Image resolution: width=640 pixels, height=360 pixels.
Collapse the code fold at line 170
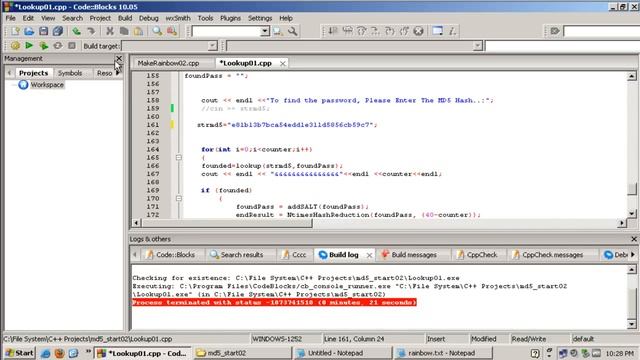(179, 198)
